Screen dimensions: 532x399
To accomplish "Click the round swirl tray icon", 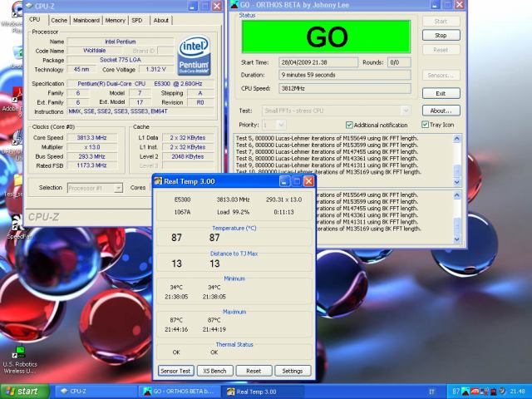I will pos(502,392).
